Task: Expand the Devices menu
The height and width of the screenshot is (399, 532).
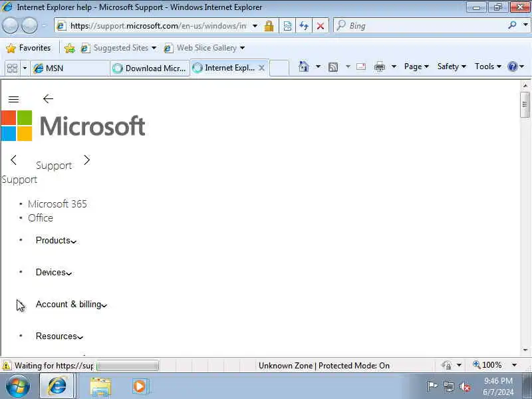Action: (54, 272)
